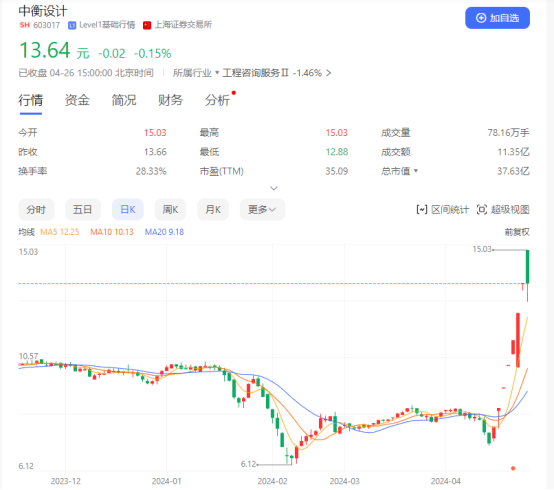Image resolution: width=554 pixels, height=490 pixels.
Task: Click the 均线 moving-average label
Action: [26, 232]
